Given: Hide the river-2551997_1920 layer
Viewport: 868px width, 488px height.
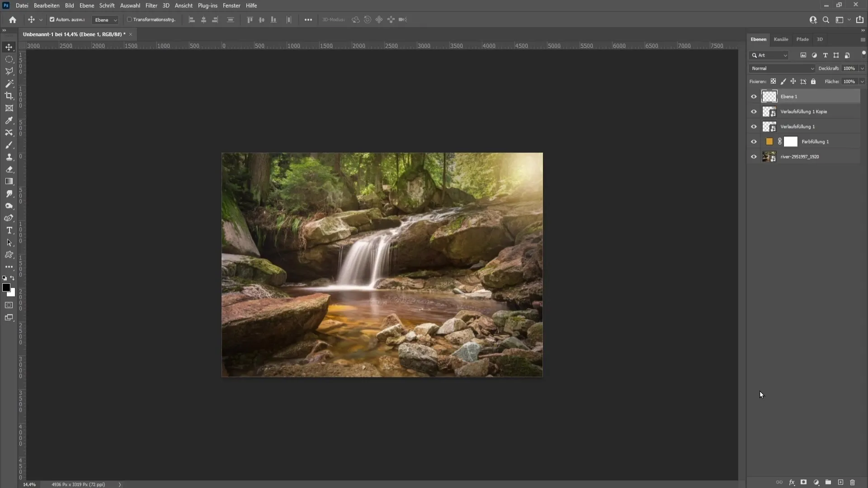Looking at the screenshot, I should pos(754,156).
